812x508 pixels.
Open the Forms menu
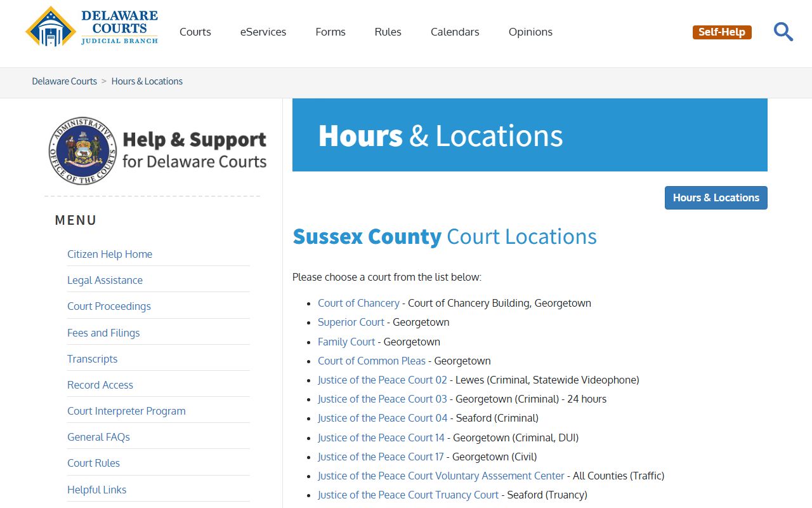[331, 32]
